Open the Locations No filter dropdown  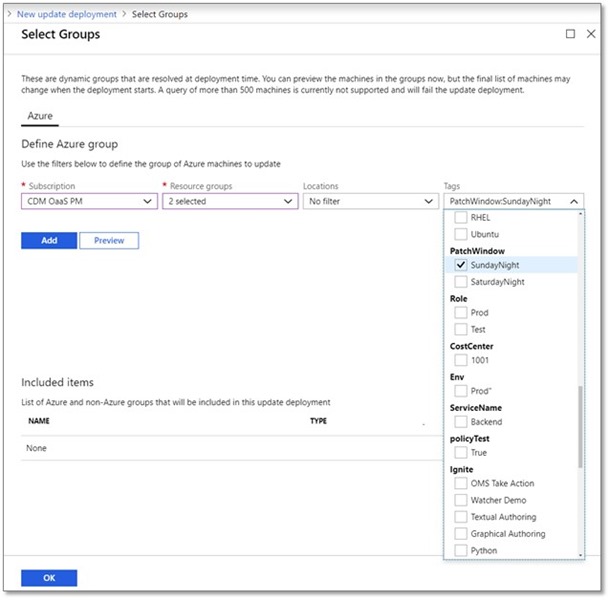tap(371, 202)
